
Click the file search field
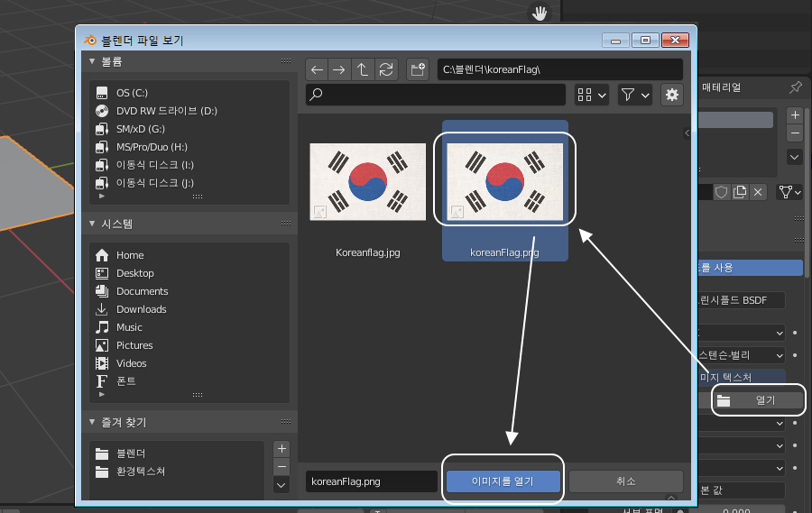click(x=436, y=95)
